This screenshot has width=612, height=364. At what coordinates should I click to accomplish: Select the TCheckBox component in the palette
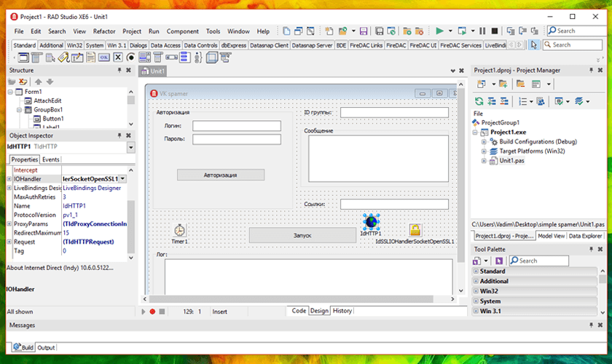point(118,58)
